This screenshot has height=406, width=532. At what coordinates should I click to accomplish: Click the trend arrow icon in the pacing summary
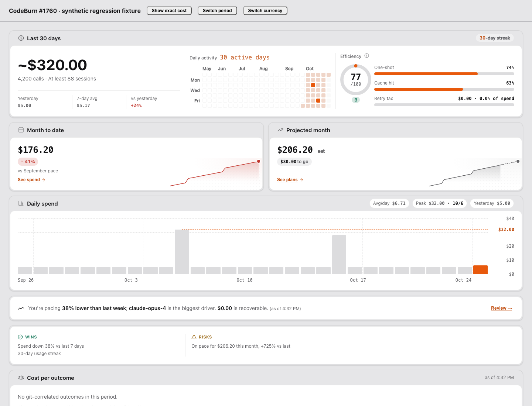click(x=21, y=308)
